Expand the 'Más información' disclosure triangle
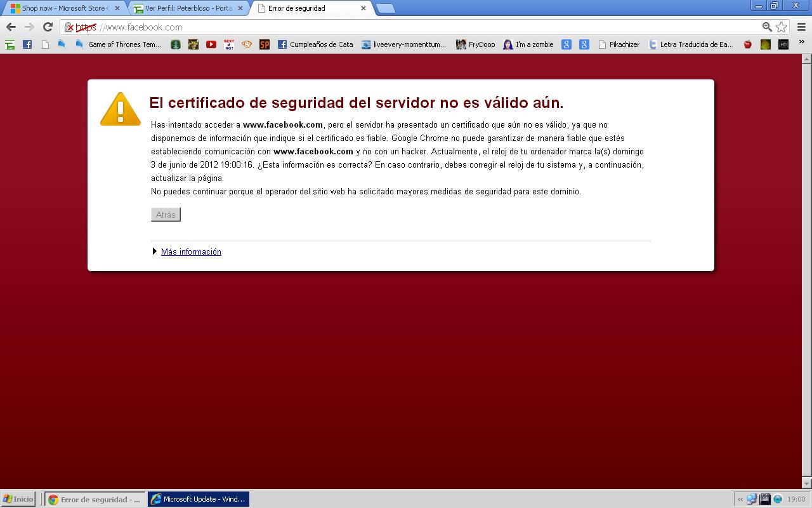 [x=154, y=251]
